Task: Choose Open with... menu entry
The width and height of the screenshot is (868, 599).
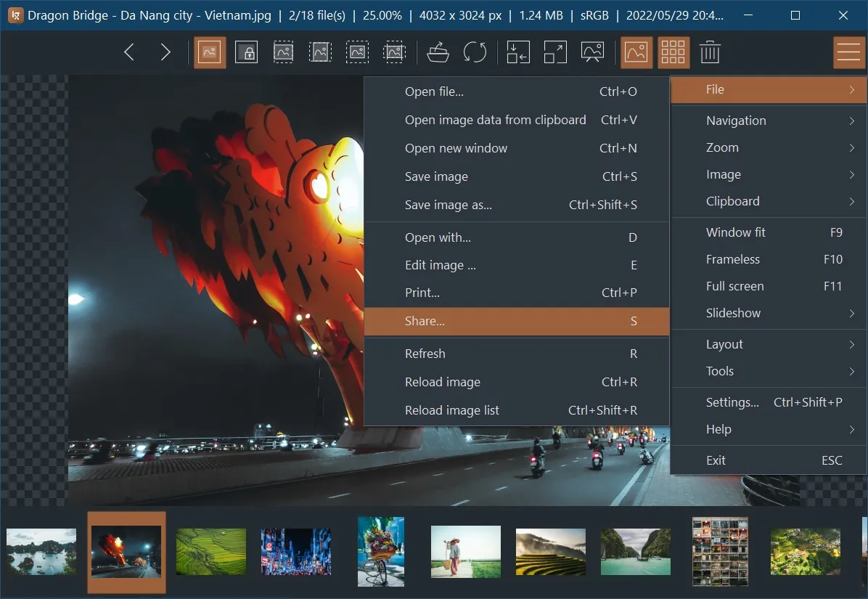Action: 517,237
